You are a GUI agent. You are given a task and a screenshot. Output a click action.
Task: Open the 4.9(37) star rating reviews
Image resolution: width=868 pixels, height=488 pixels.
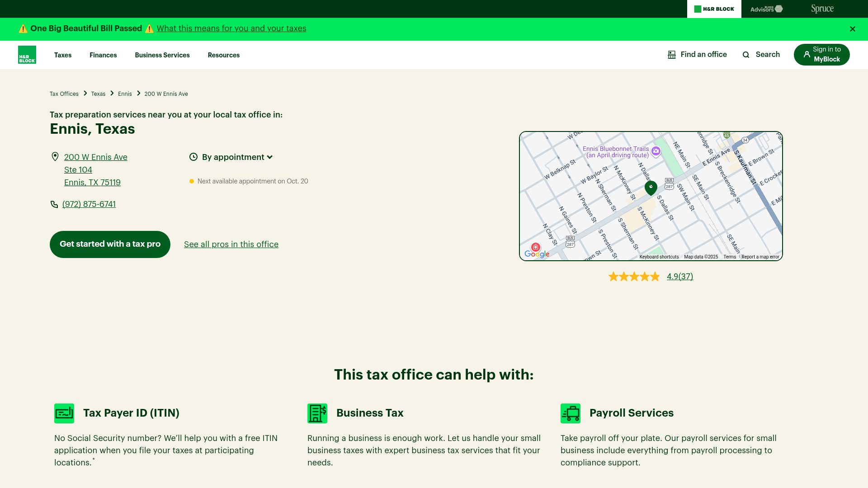tap(679, 277)
